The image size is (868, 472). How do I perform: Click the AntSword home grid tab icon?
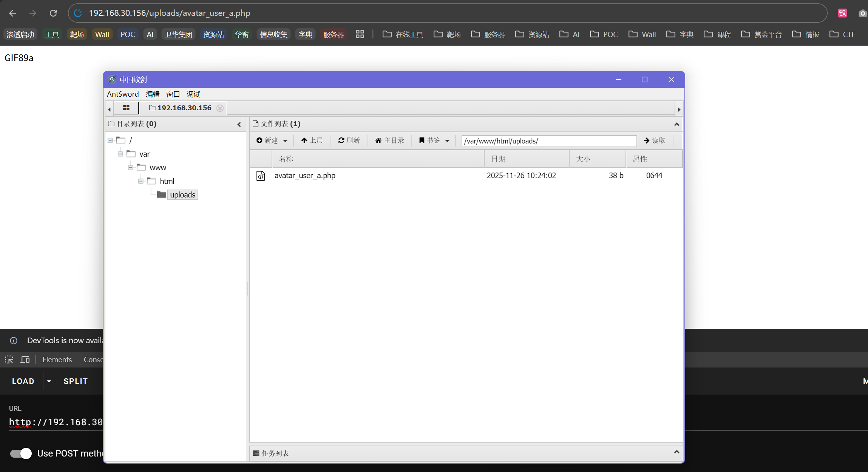[126, 108]
